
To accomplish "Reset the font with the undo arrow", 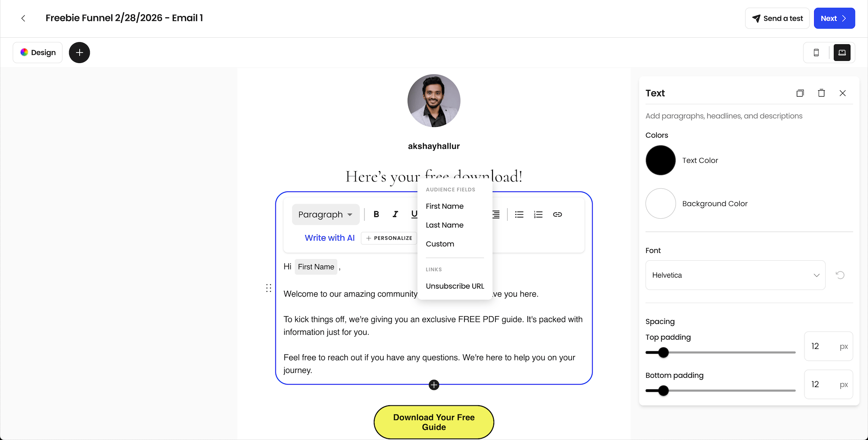I will click(840, 275).
